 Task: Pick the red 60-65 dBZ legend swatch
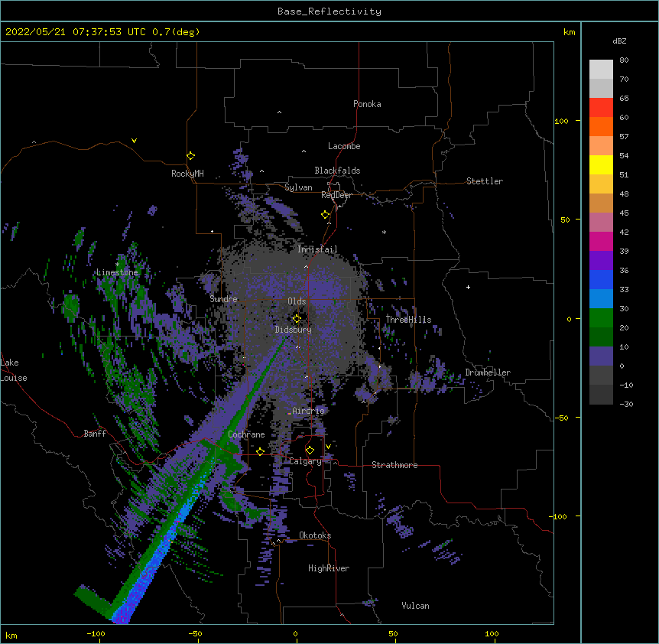click(x=601, y=108)
